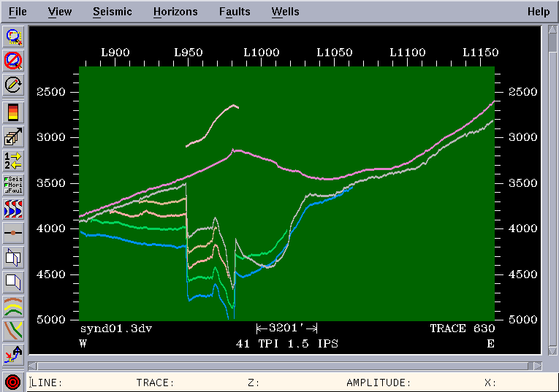This screenshot has height=392, width=559.
Task: Click the zoom magnifier tool icon
Action: tap(14, 37)
